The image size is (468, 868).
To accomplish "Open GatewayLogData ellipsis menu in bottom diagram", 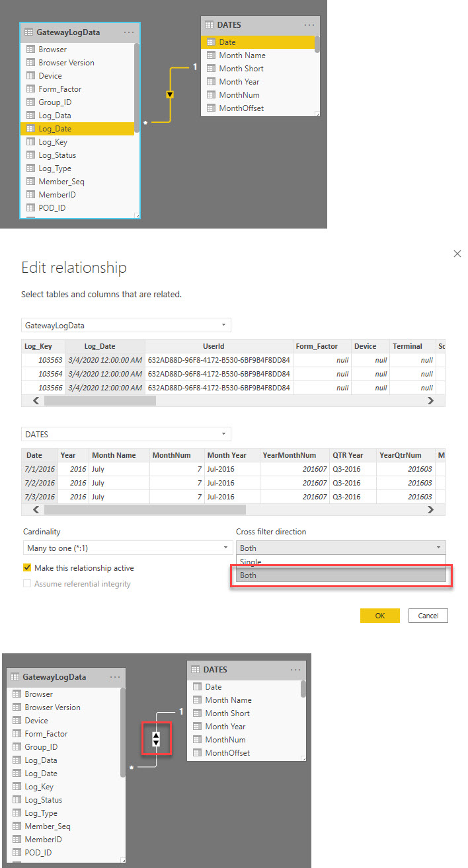I will pos(115,677).
